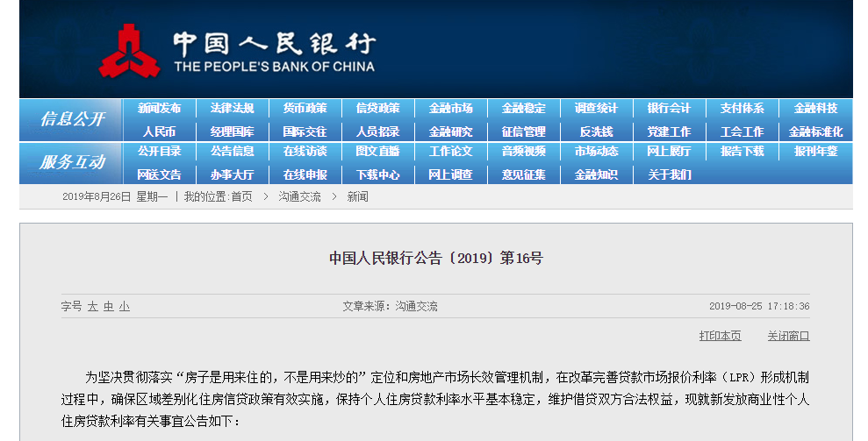Go to 货币政策 section
Image resolution: width=868 pixels, height=441 pixels.
[305, 109]
